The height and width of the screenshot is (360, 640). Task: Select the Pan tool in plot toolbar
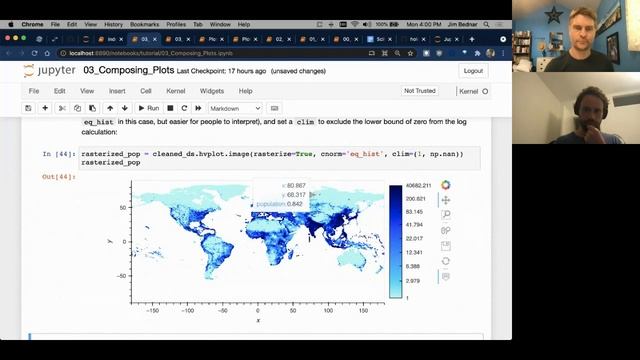coord(446,200)
